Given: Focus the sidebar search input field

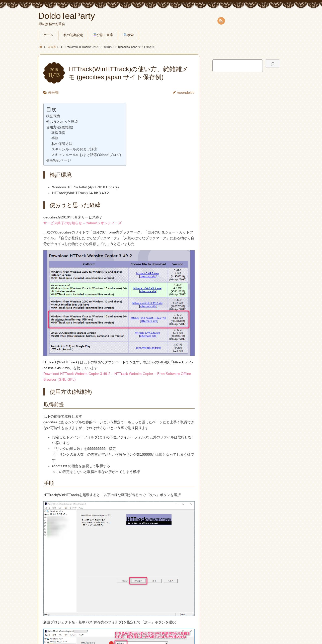Looking at the screenshot, I should pyautogui.click(x=237, y=66).
